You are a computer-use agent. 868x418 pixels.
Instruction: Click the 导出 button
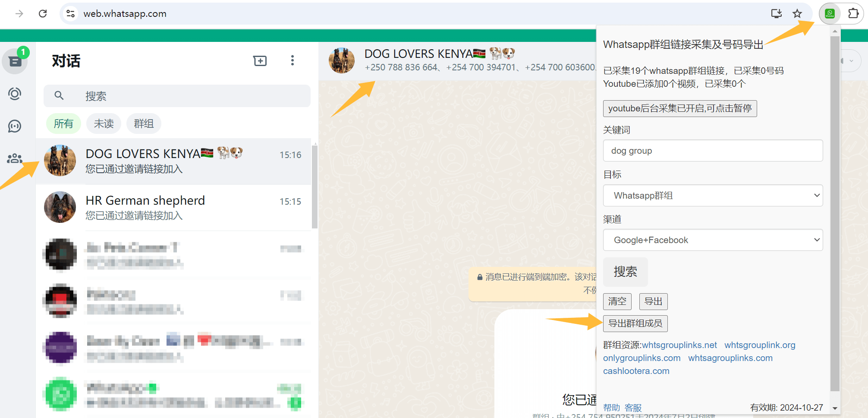pyautogui.click(x=653, y=301)
